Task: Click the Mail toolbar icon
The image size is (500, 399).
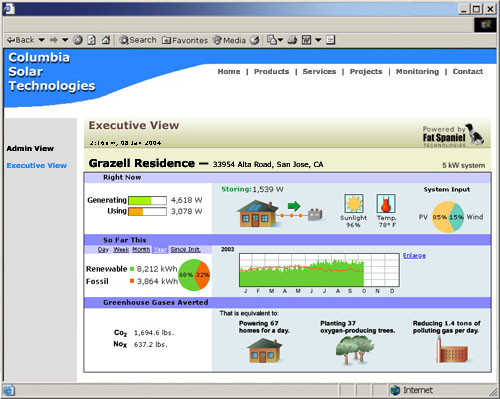Action: 272,40
